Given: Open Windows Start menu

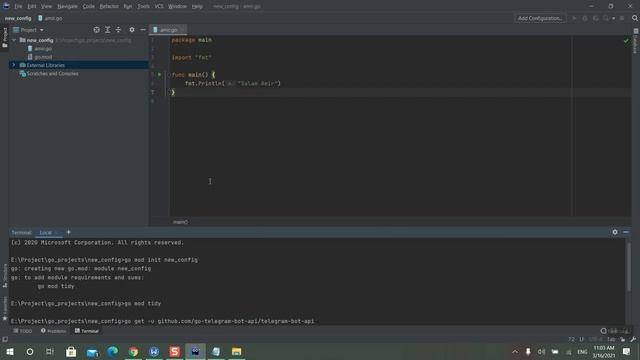Looking at the screenshot, I should pos(9,351).
